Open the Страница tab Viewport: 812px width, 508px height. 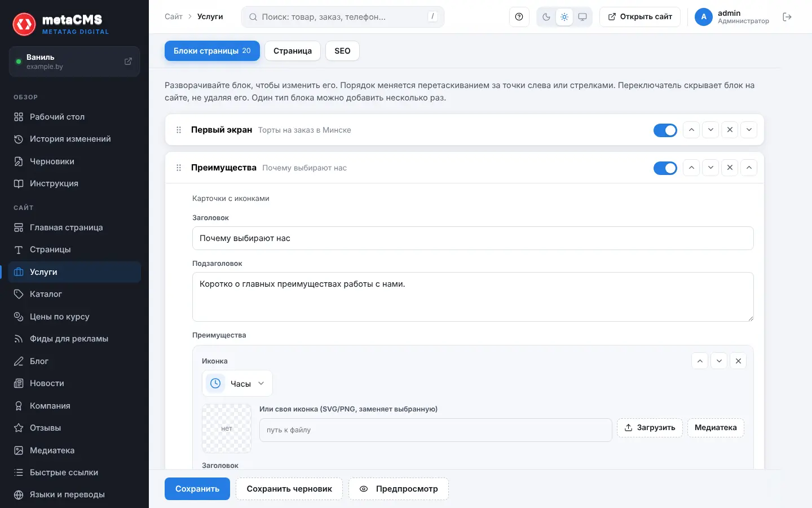point(293,51)
